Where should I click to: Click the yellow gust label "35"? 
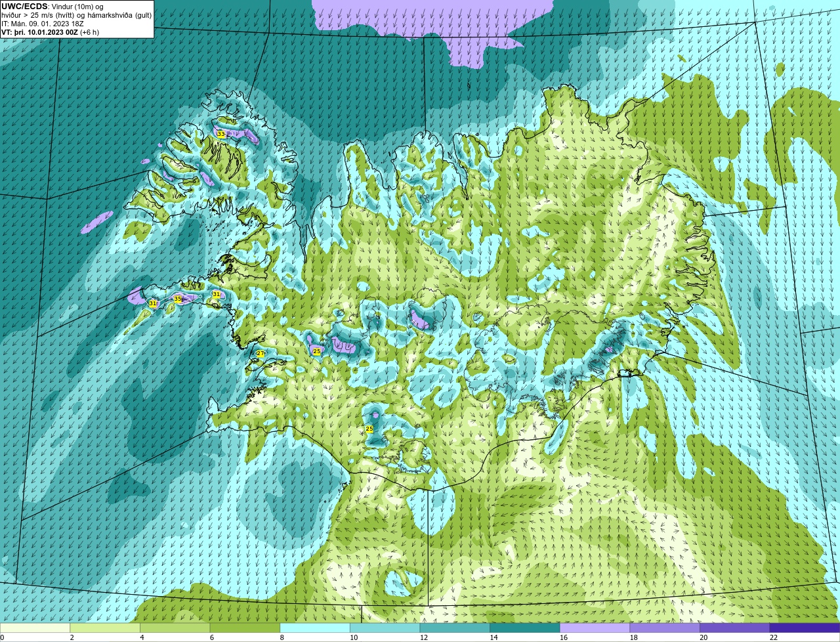[177, 299]
